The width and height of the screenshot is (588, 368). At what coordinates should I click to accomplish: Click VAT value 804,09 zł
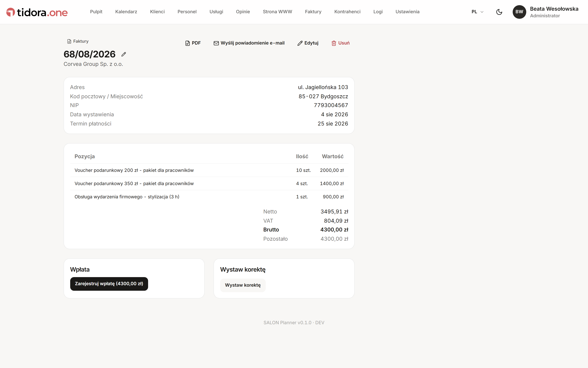[x=336, y=221]
